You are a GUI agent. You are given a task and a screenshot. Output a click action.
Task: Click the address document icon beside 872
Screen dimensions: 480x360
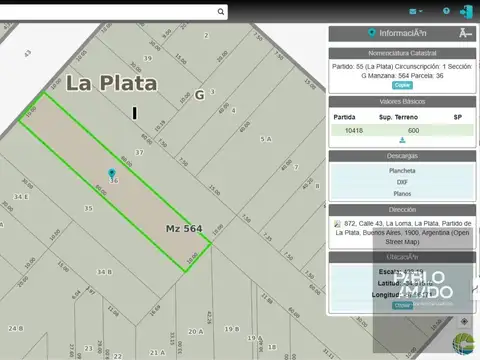338,224
